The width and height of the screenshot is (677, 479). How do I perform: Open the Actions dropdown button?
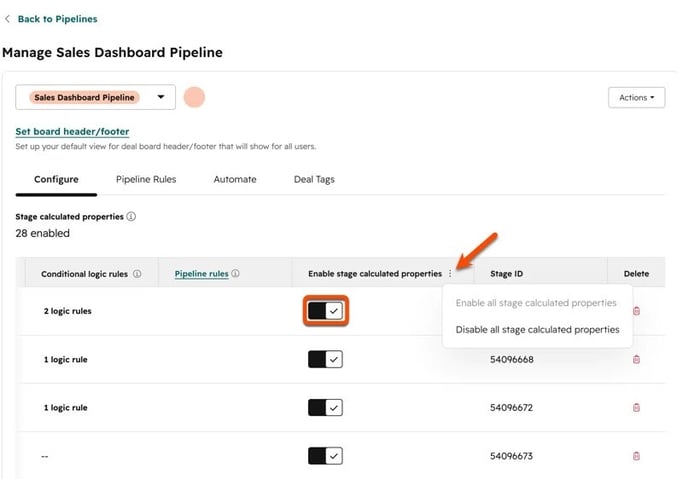tap(636, 98)
